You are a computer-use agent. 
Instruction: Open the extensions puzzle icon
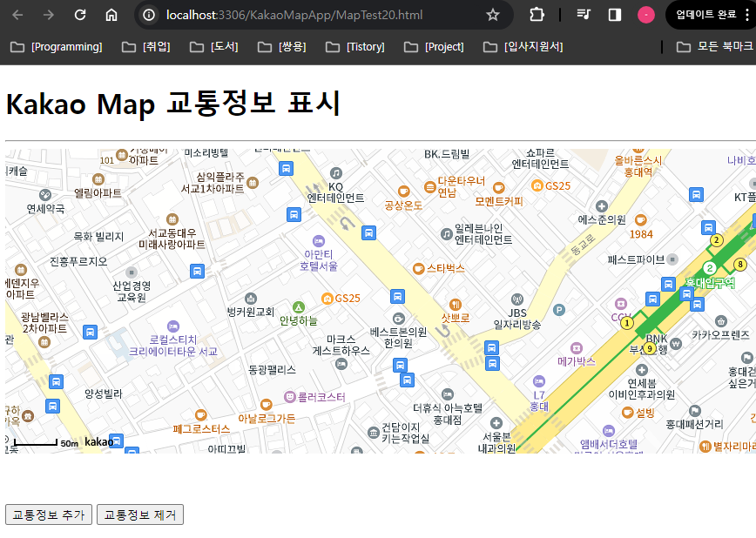coord(537,15)
